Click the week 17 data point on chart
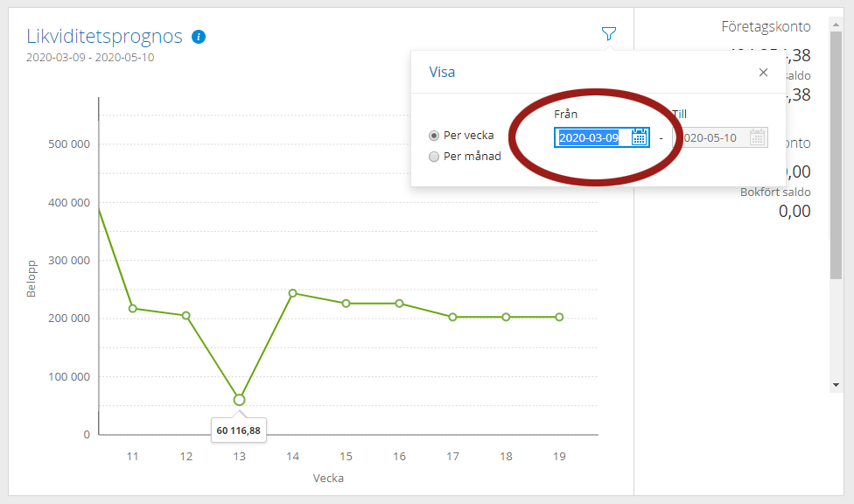The height and width of the screenshot is (504, 854). [x=452, y=317]
